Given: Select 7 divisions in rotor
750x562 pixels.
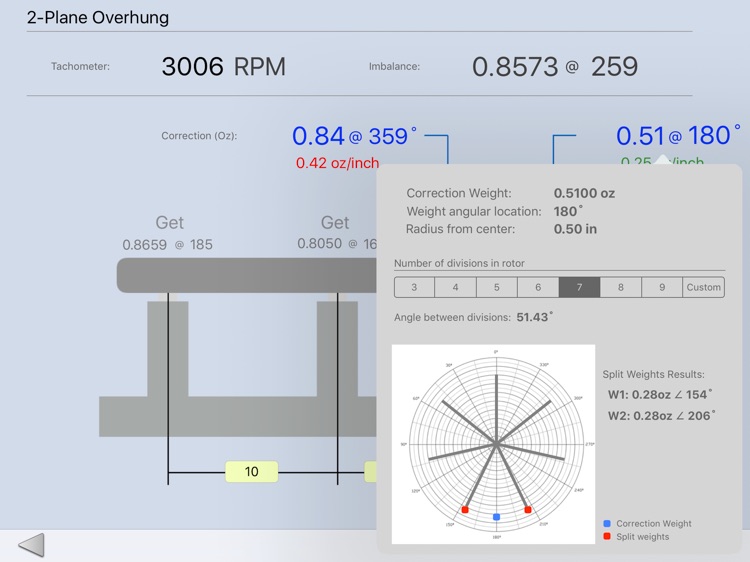Looking at the screenshot, I should click(579, 287).
